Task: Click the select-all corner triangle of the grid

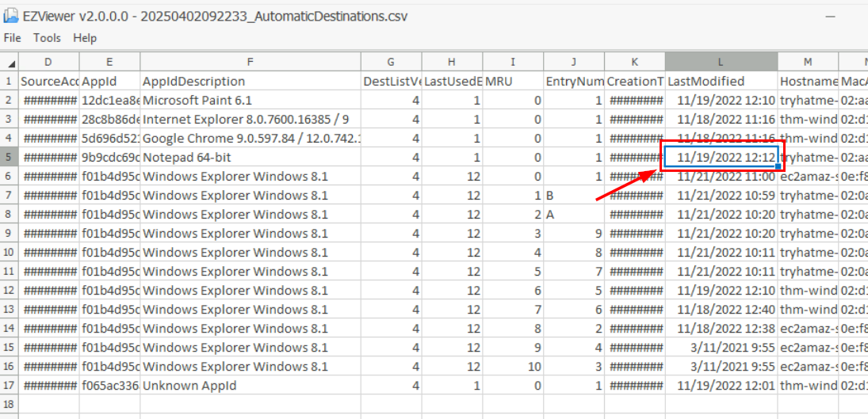Action: (x=10, y=62)
